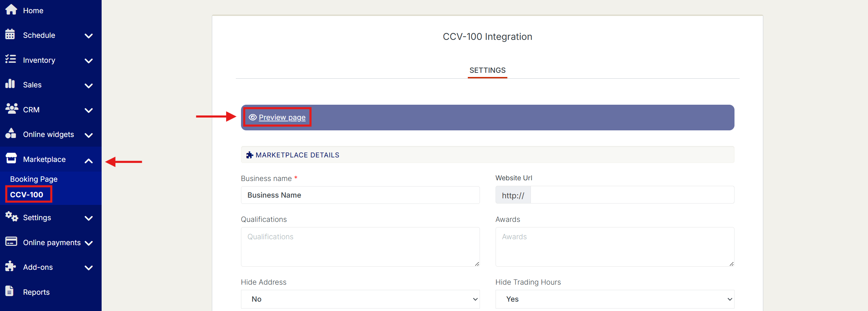Image resolution: width=868 pixels, height=311 pixels.
Task: Click the Schedule calendar icon
Action: click(x=10, y=34)
